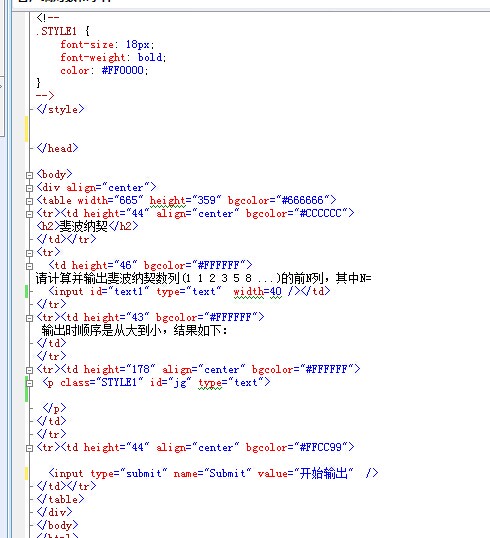Click the font-weight: bold line

tap(113, 57)
